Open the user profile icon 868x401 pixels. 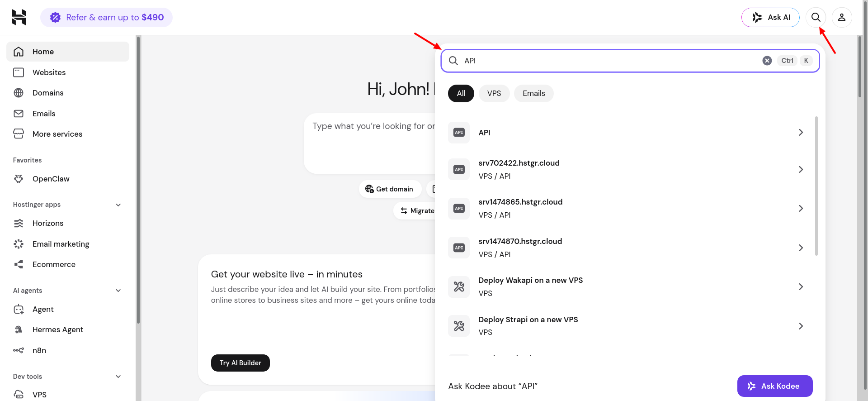(842, 17)
